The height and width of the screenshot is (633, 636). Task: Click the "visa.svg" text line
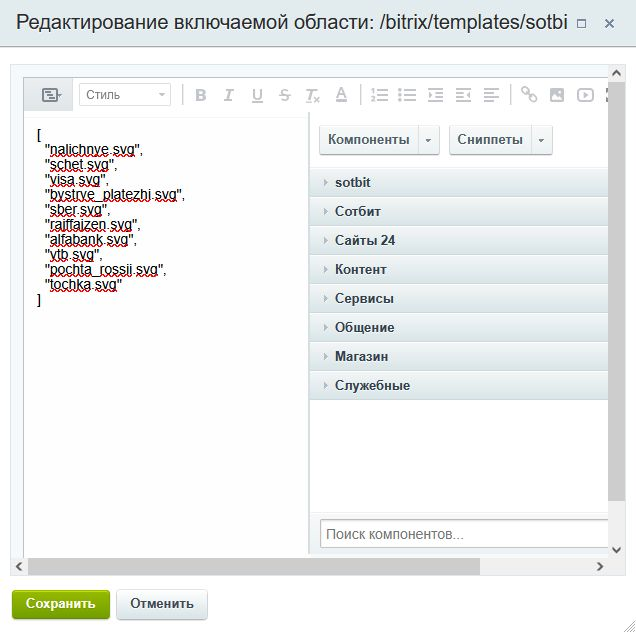pos(76,180)
